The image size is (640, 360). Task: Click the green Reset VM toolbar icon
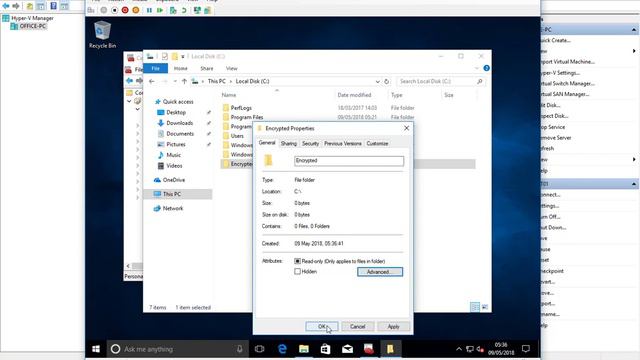160,10
